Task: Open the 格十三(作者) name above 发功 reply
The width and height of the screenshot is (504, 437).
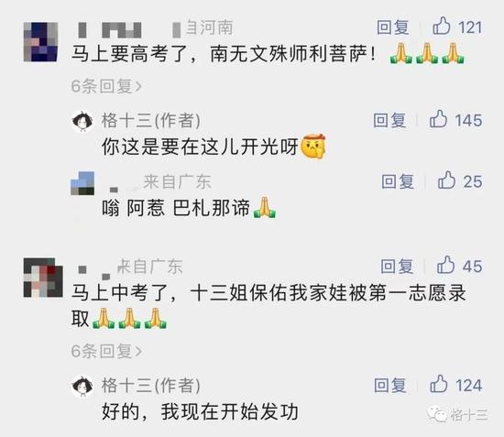Action: 151,385
